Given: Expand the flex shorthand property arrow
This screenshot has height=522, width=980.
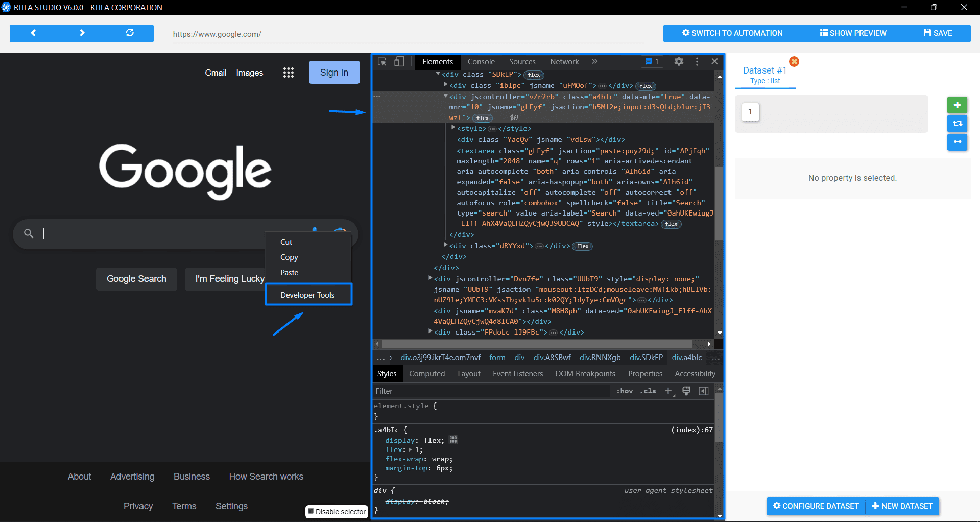Looking at the screenshot, I should (x=410, y=449).
